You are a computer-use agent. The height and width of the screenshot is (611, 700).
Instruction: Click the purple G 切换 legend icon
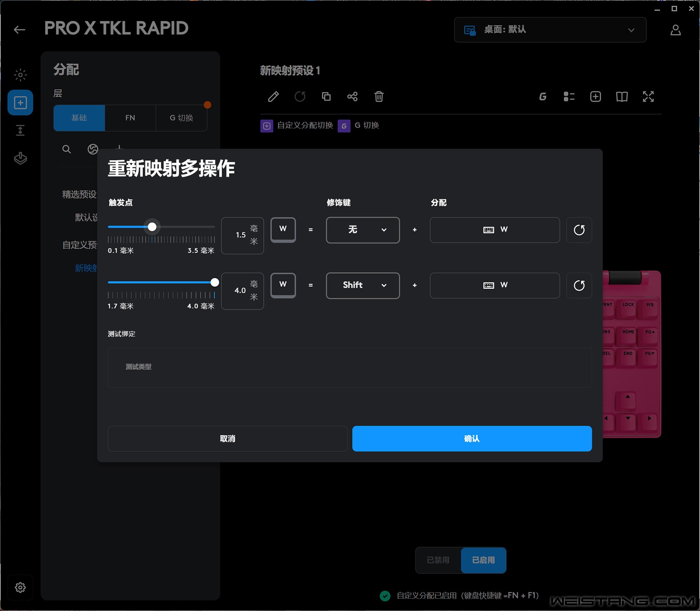(344, 126)
